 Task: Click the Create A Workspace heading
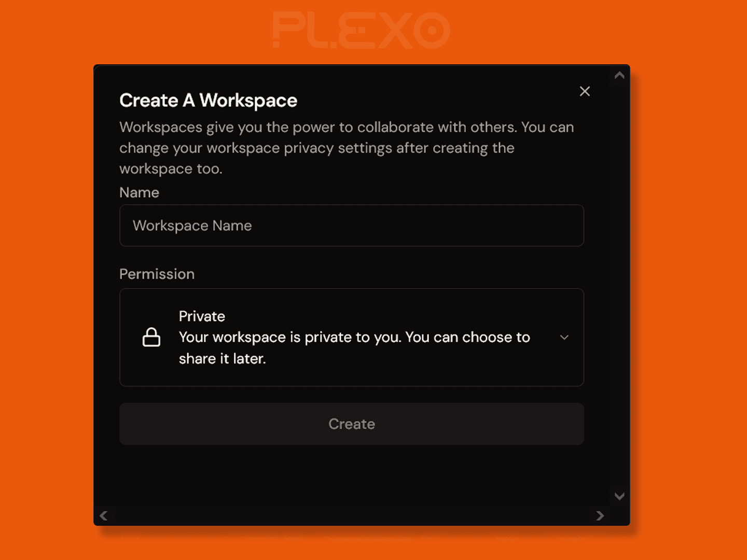(209, 101)
